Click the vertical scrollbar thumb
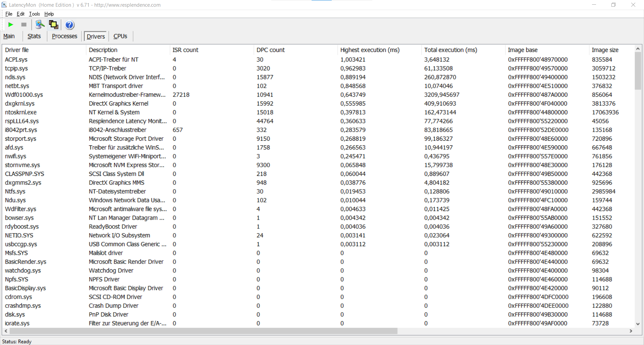The height and width of the screenshot is (345, 644). [x=638, y=71]
